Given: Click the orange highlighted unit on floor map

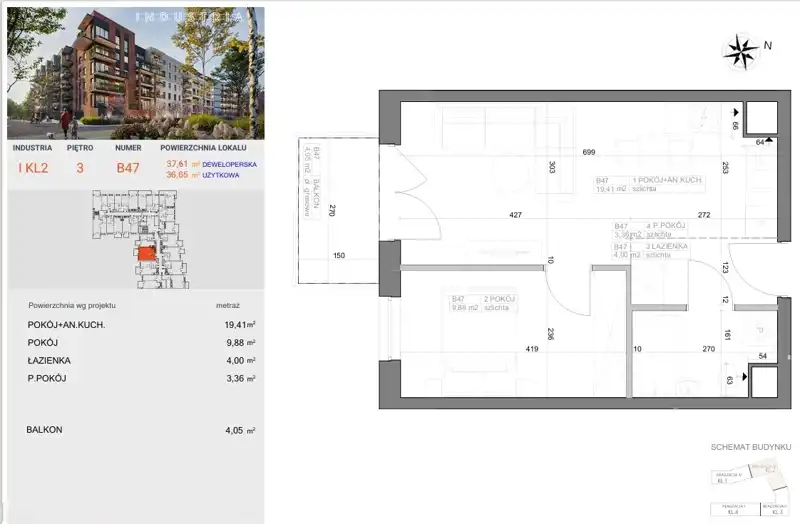Looking at the screenshot, I should 146,254.
